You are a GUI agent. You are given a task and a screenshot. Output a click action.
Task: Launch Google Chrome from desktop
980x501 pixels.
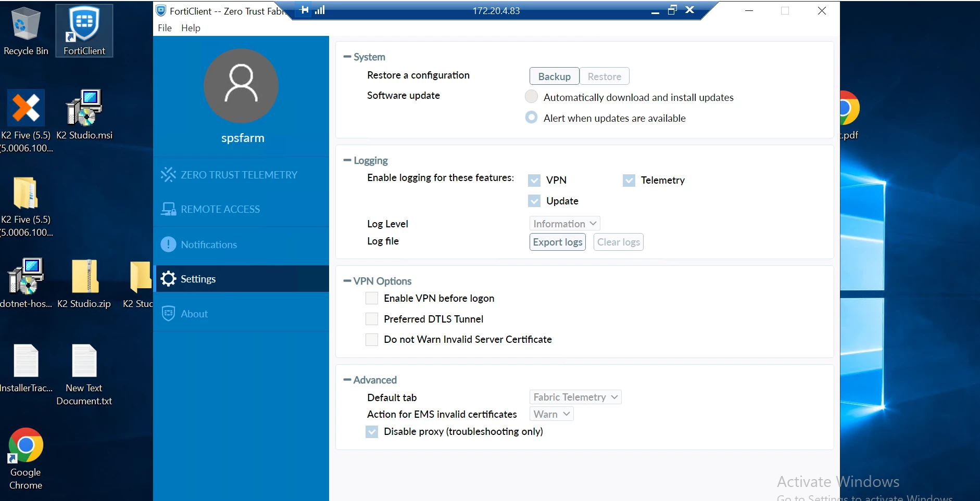[x=26, y=458]
